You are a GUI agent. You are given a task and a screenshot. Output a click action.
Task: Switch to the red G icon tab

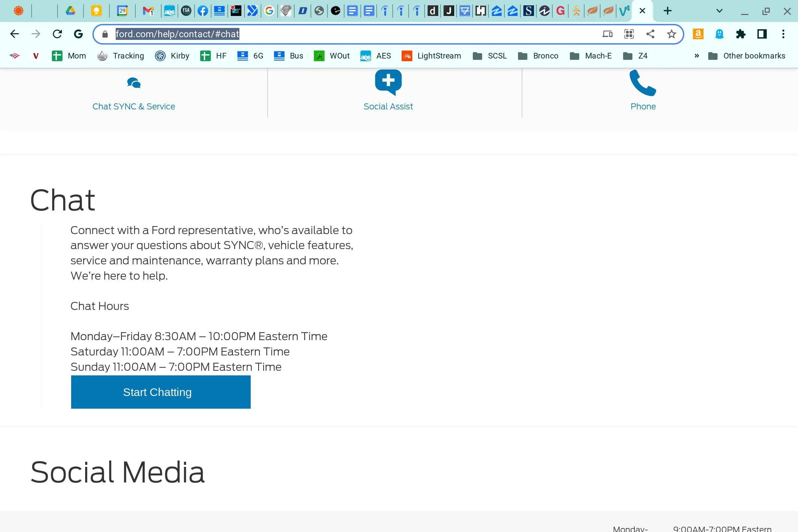pyautogui.click(x=561, y=11)
